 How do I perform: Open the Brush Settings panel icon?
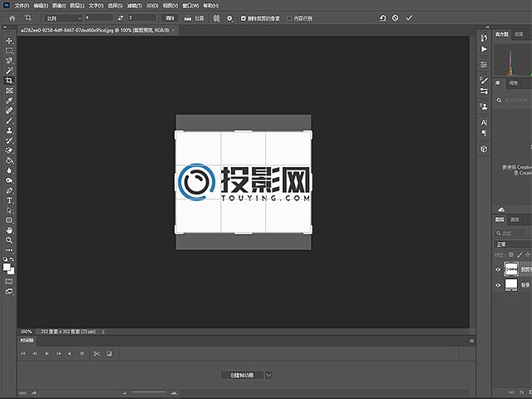click(x=484, y=80)
